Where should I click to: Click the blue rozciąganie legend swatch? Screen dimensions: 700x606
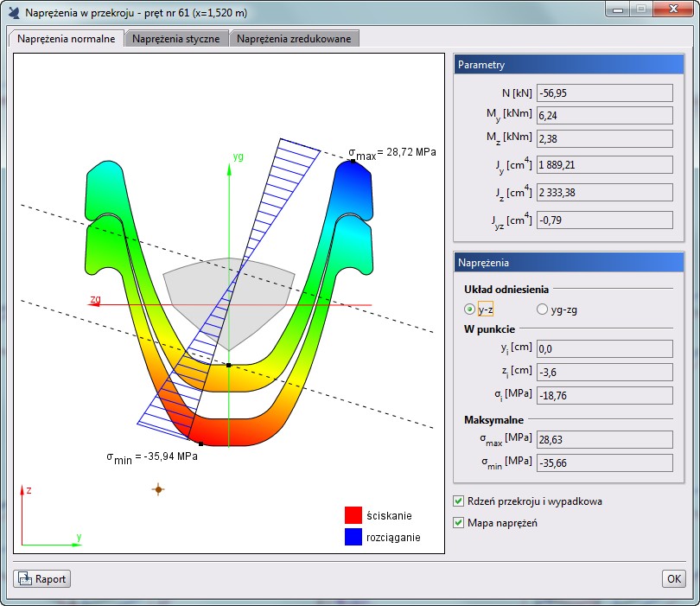pos(353,537)
